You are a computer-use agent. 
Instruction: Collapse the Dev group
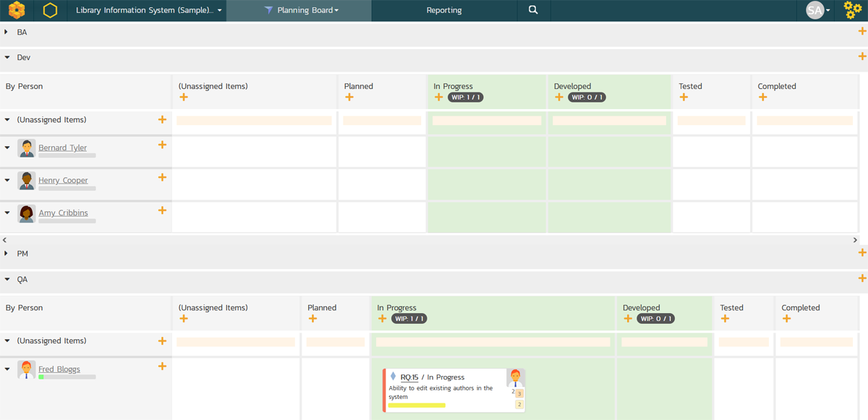(7, 57)
